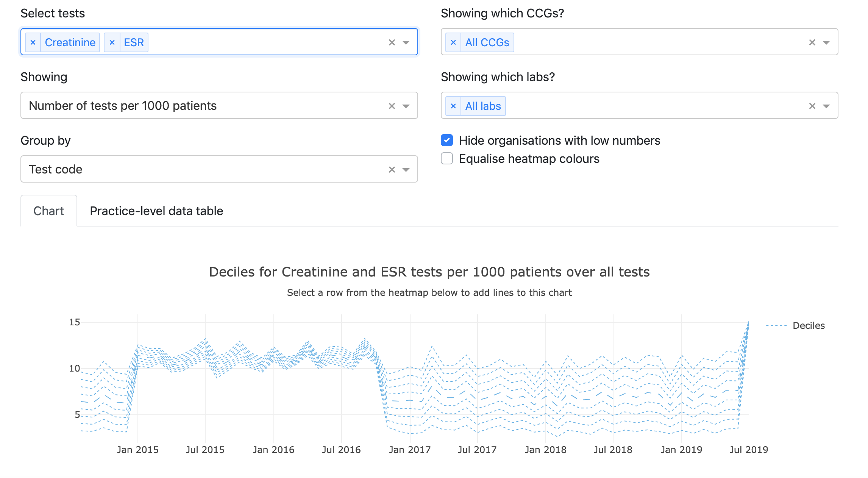Select the Chart tab
Screen dimensions: 868x478
(x=49, y=211)
